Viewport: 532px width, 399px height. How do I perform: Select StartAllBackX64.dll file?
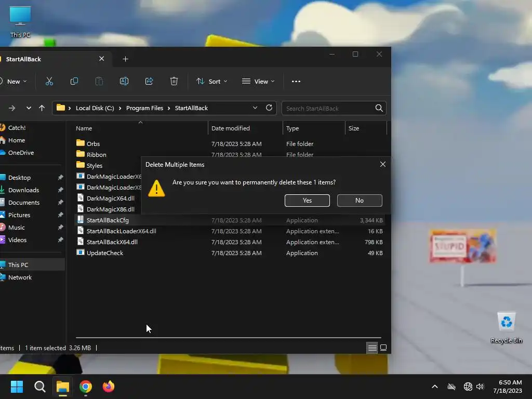[229, 242]
